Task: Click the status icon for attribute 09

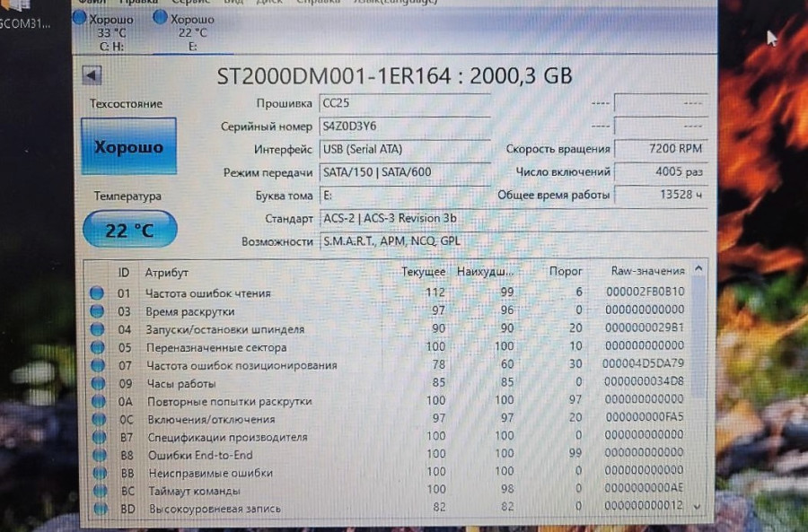Action: (x=98, y=383)
